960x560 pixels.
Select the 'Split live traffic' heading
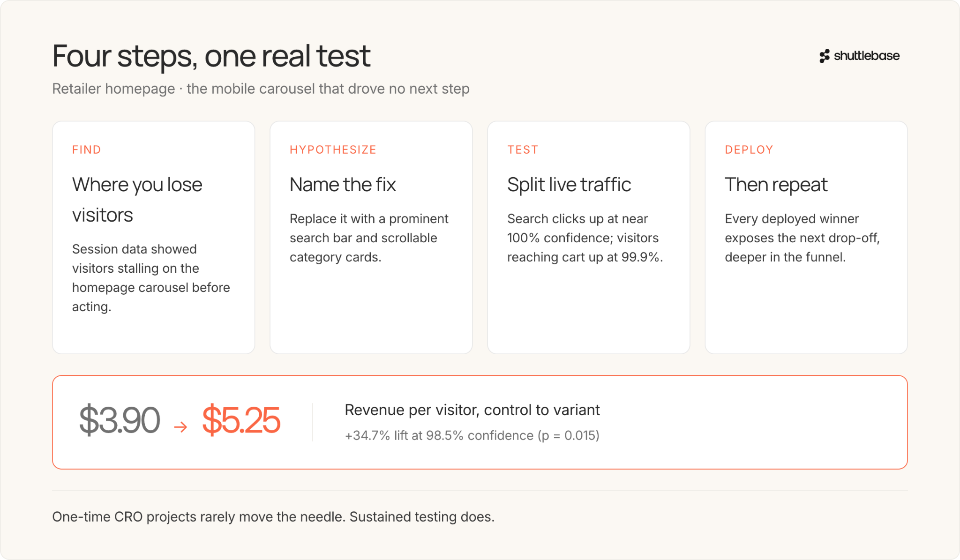coord(569,185)
